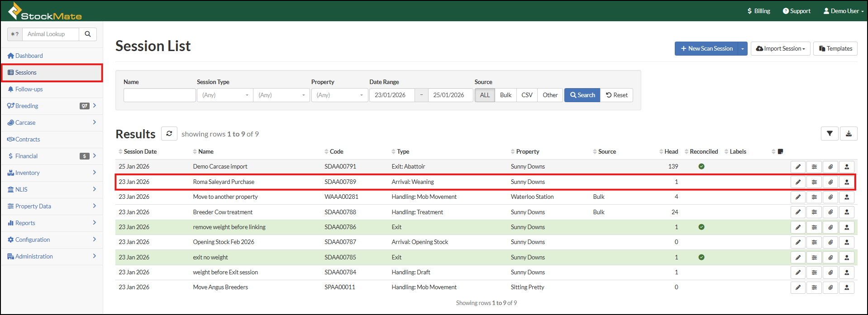Click the blue Search button
The height and width of the screenshot is (315, 868).
[582, 95]
